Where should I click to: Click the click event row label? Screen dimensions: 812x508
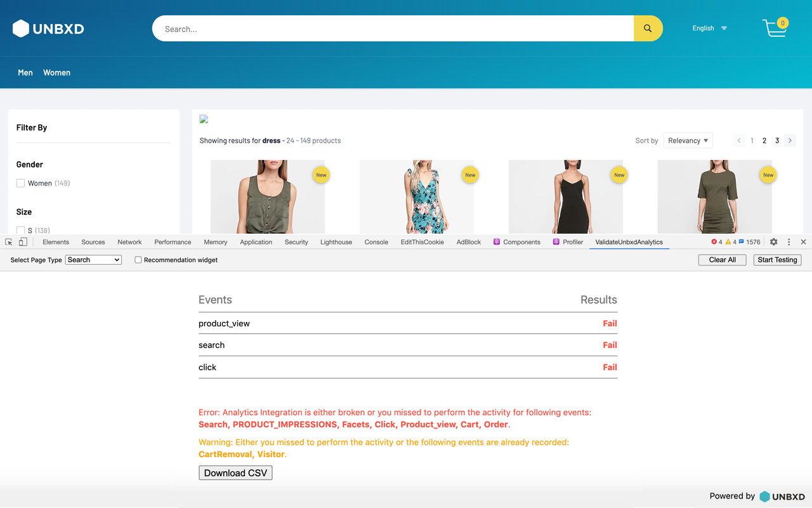coord(207,367)
